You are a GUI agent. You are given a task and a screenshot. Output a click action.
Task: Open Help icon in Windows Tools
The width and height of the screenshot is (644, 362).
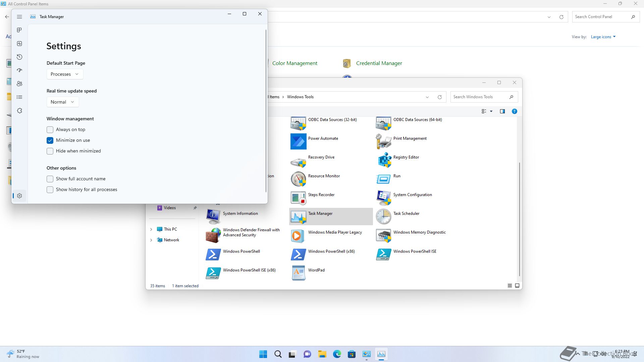point(514,111)
